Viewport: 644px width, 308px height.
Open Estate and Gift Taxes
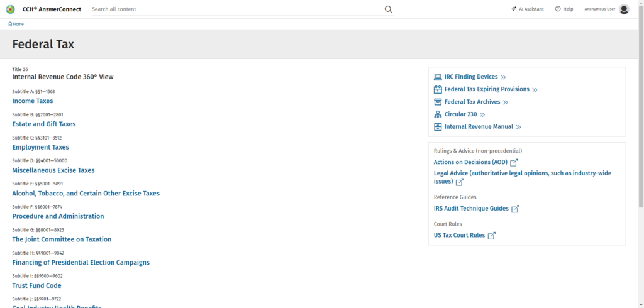(x=44, y=124)
